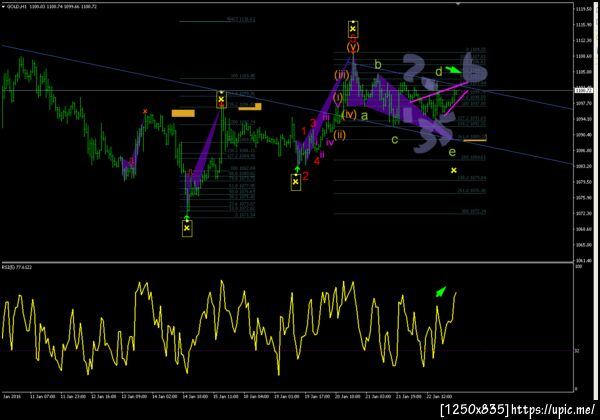Select the boxed x marker beside red 2 label
Viewport: 600px width, 420px height.
(295, 182)
